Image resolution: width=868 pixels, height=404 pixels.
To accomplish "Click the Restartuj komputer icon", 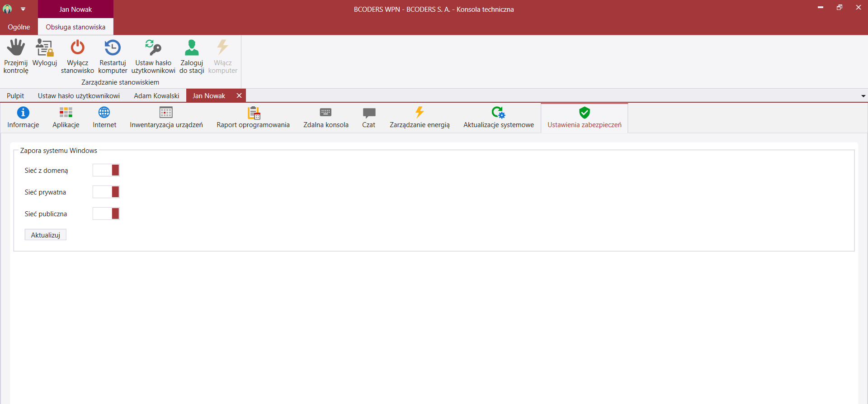I will (113, 47).
